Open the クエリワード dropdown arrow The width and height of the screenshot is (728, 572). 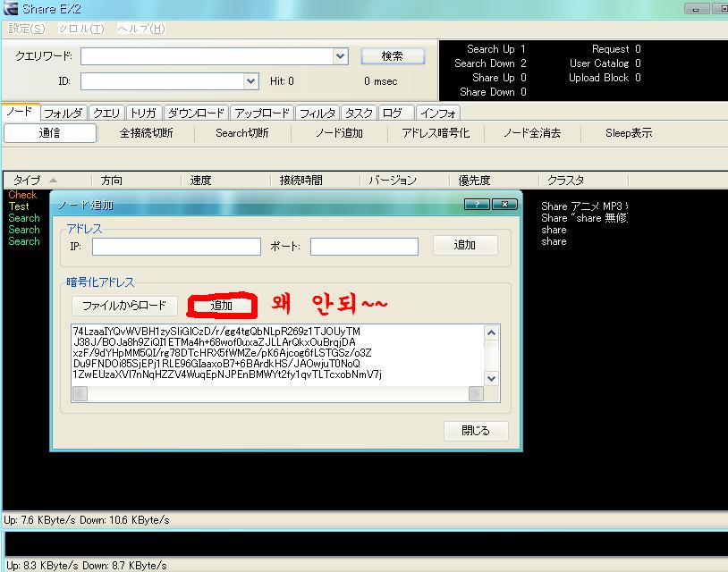point(341,56)
